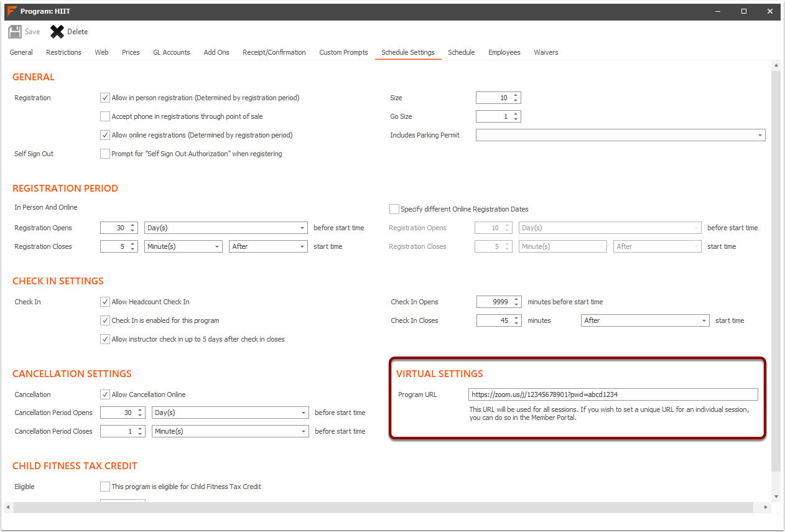Click the vertical scrollbar thumb
The image size is (785, 532).
[x=776, y=270]
